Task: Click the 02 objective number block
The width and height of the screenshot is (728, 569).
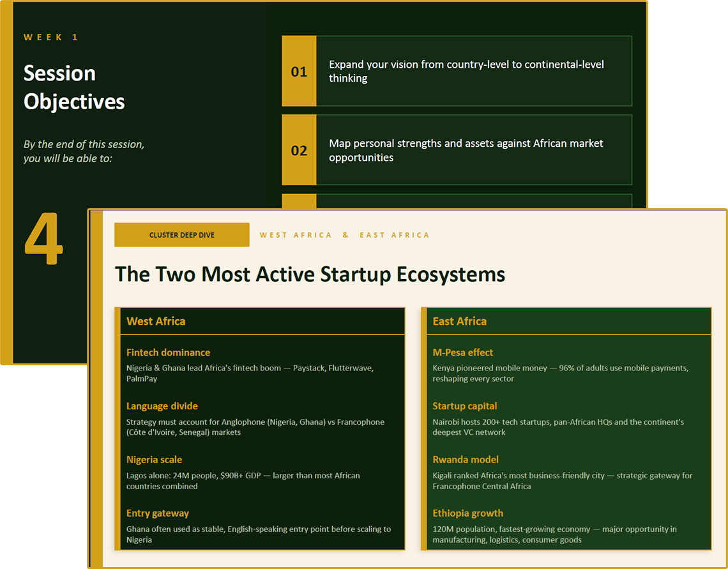Action: pos(299,150)
